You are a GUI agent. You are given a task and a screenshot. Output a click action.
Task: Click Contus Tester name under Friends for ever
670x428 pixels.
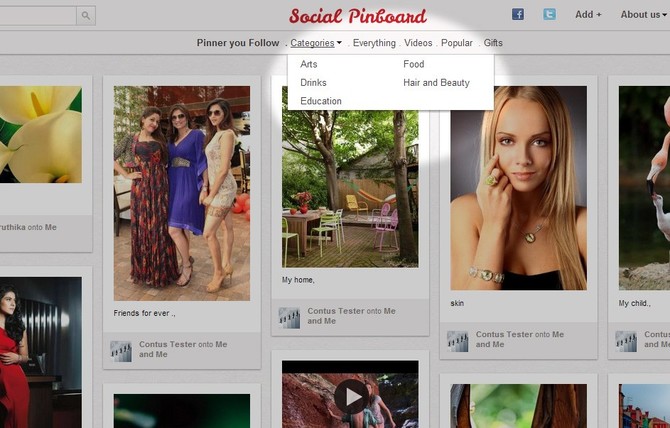[167, 344]
